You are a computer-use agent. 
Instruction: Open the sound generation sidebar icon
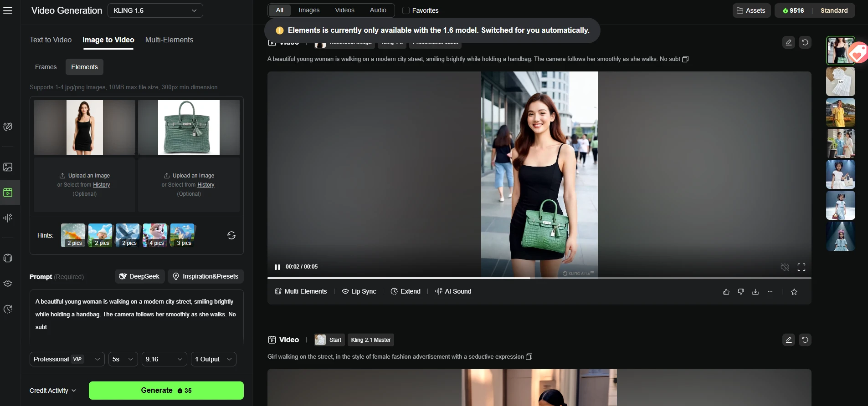click(8, 218)
